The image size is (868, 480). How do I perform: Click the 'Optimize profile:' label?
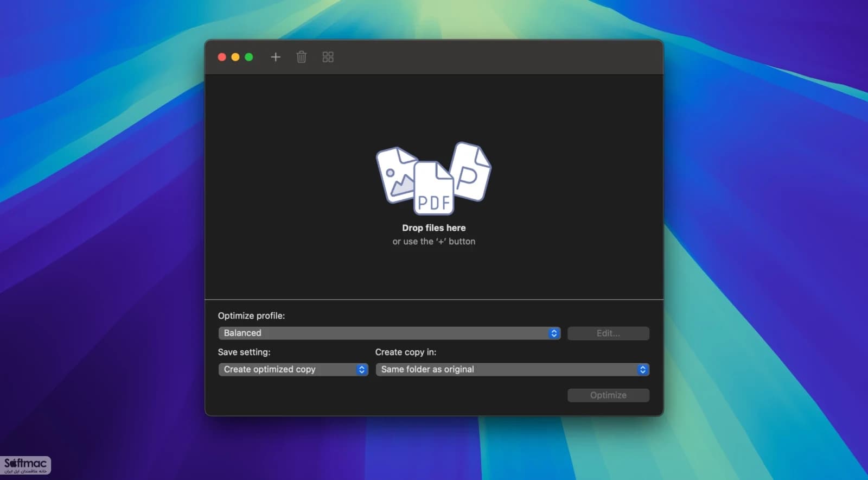tap(251, 315)
